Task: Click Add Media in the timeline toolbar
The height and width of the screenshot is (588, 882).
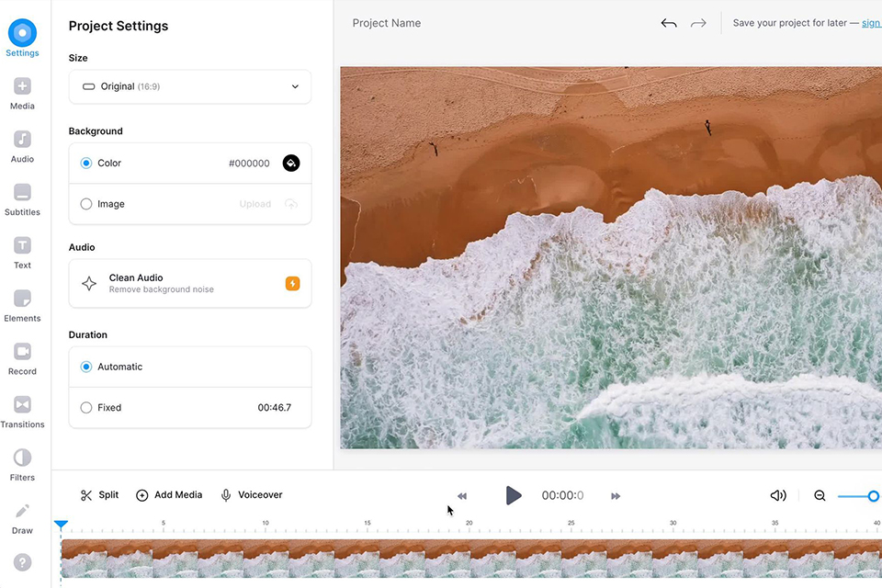Action: click(169, 495)
